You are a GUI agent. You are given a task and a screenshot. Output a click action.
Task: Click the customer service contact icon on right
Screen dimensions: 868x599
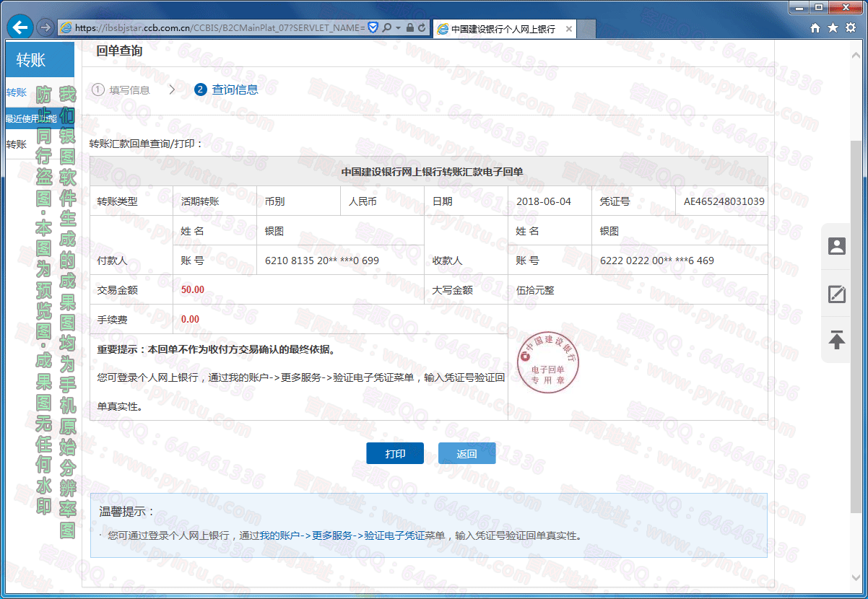click(x=836, y=246)
